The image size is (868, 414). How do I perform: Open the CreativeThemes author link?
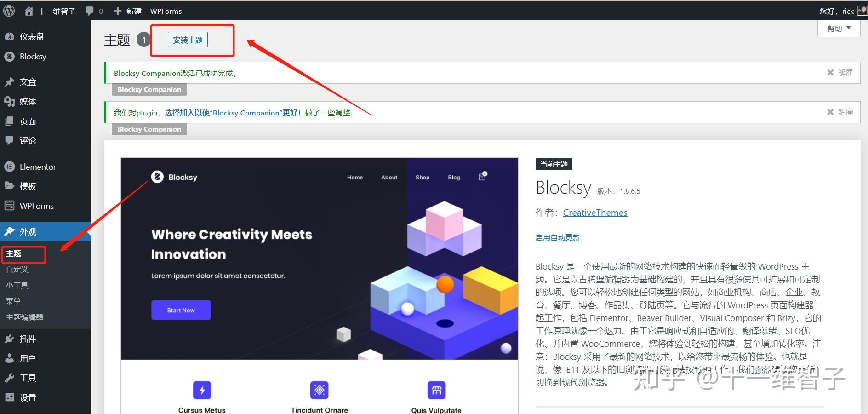[x=595, y=213]
